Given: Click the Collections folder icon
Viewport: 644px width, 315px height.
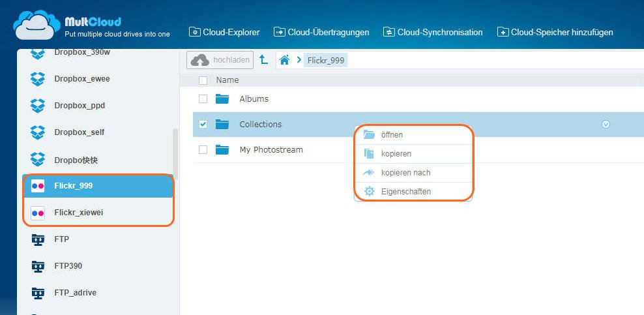Looking at the screenshot, I should [x=222, y=124].
